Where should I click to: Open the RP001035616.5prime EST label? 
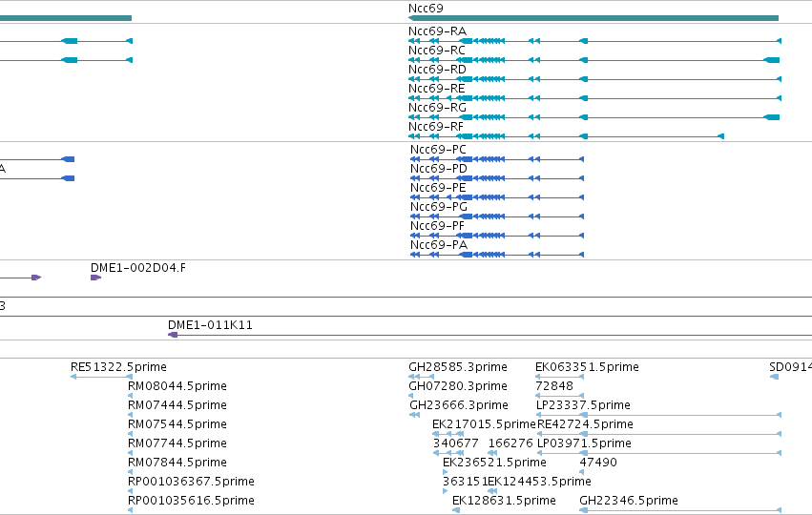click(x=191, y=501)
